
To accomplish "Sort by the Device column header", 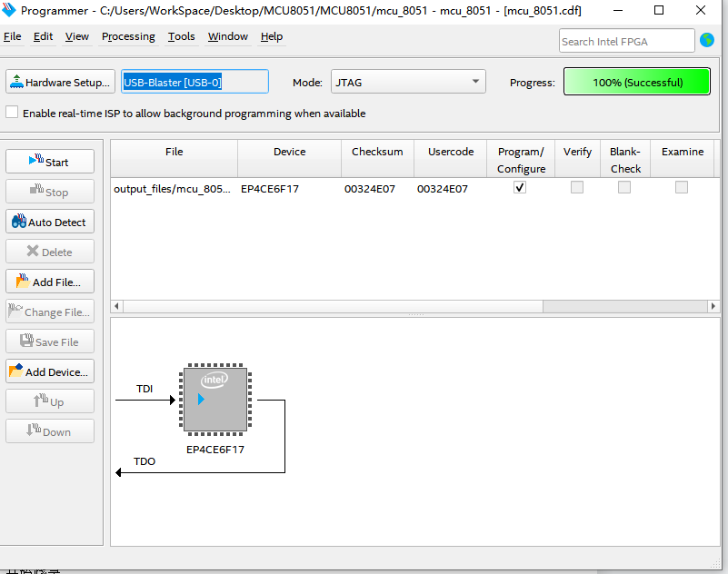I will click(289, 152).
